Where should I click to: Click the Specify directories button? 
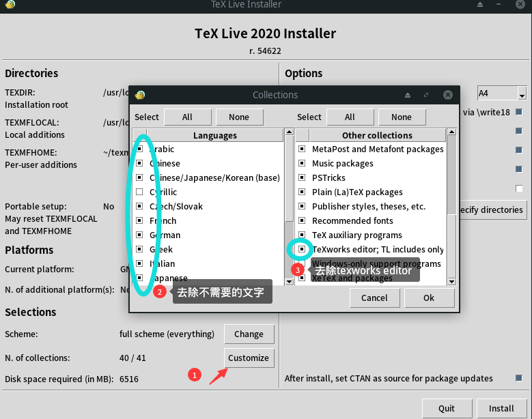tap(493, 209)
